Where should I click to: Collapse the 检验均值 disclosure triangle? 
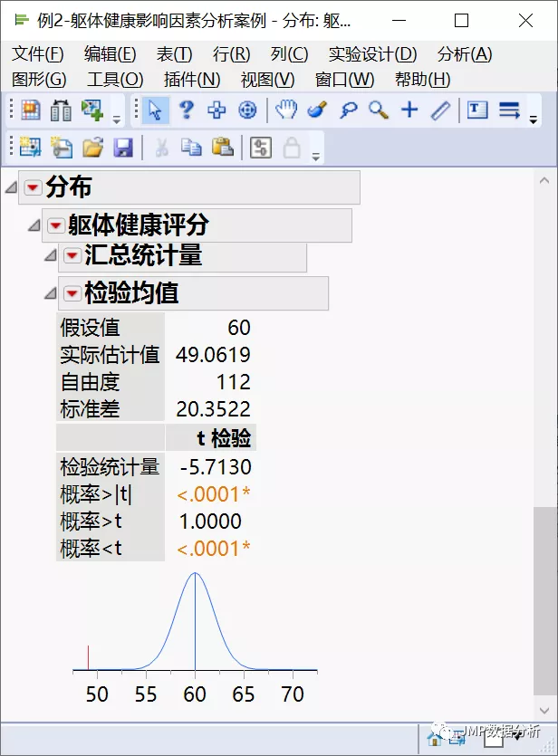(50, 292)
